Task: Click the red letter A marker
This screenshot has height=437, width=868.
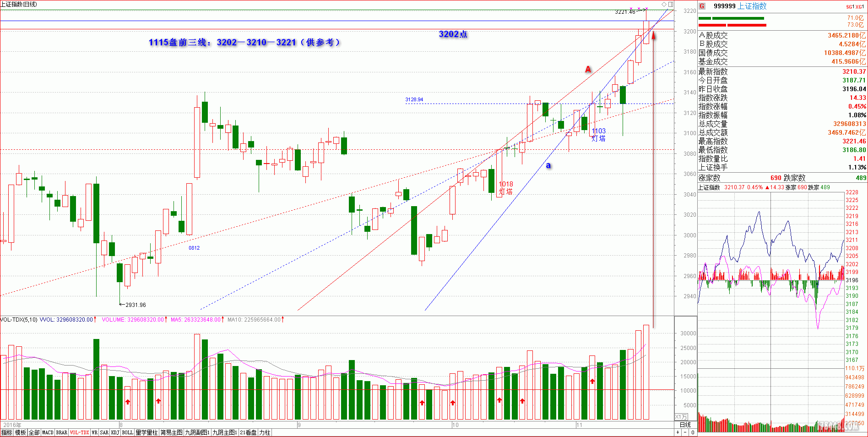Action: tap(588, 69)
